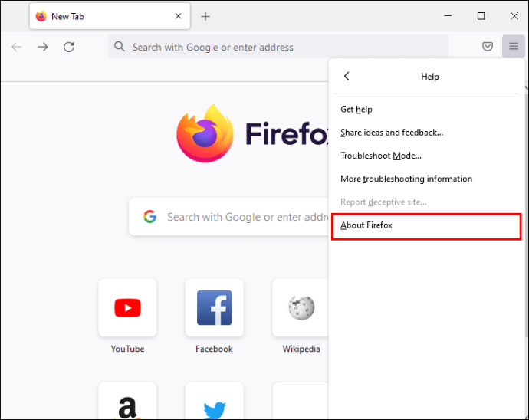This screenshot has height=420, width=529.
Task: Minimize the Firefox window
Action: click(448, 16)
